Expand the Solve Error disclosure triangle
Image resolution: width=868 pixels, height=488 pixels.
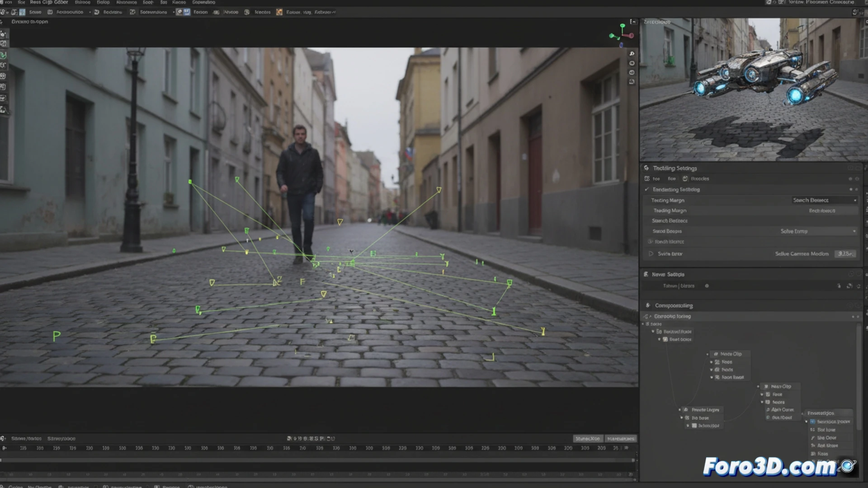(650, 253)
